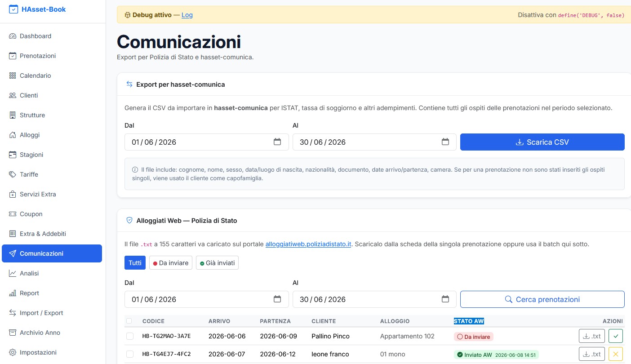Click the Report bar-chart icon

13,293
